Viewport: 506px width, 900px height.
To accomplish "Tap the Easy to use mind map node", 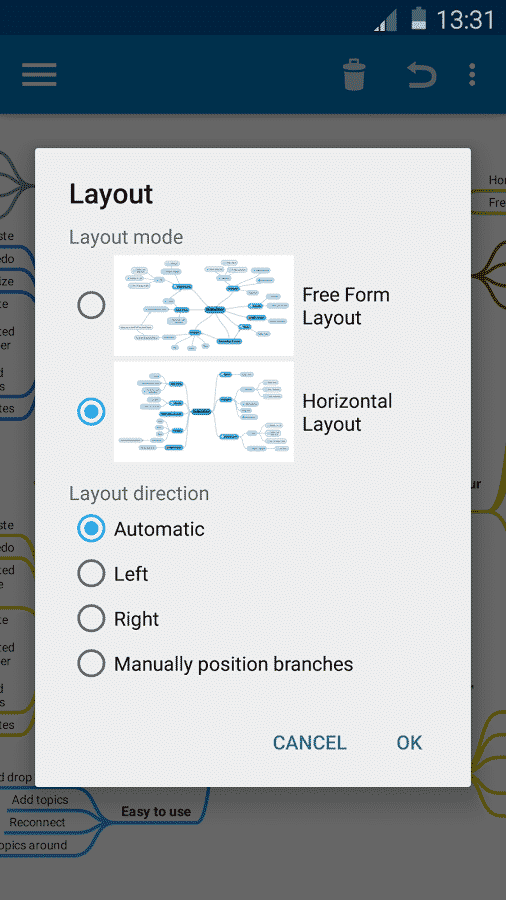I will [x=156, y=812].
